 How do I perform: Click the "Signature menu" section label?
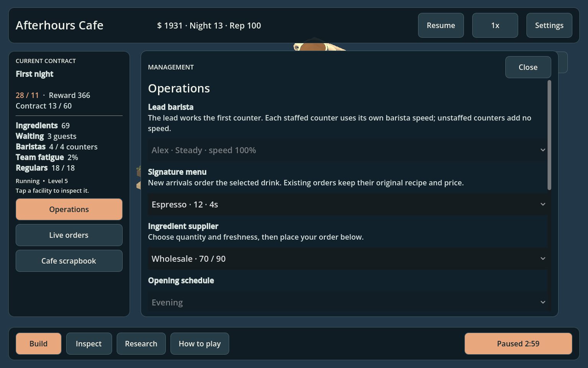(x=177, y=172)
